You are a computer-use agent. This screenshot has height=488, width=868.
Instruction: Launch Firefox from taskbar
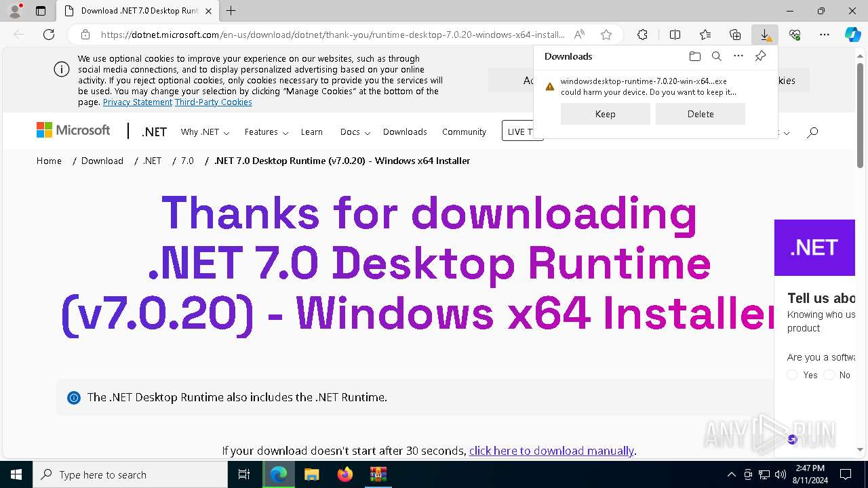(x=345, y=474)
